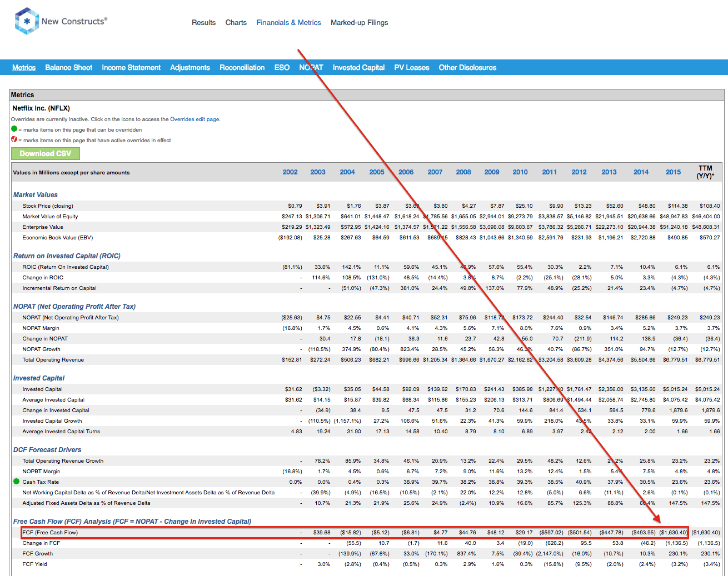Image resolution: width=728 pixels, height=576 pixels.
Task: Click the Invested Capital section heading in table
Action: coord(39,378)
